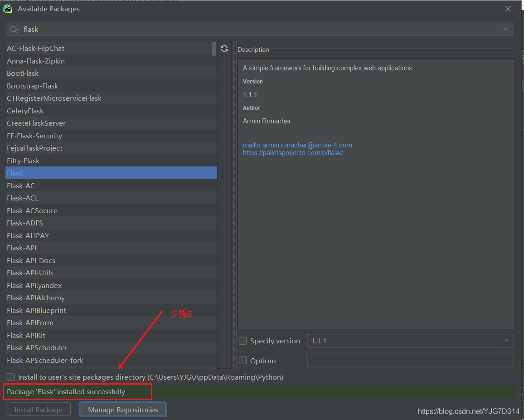The image size is (524, 420).
Task: Select Bootstrap-Flask package
Action: click(x=111, y=86)
